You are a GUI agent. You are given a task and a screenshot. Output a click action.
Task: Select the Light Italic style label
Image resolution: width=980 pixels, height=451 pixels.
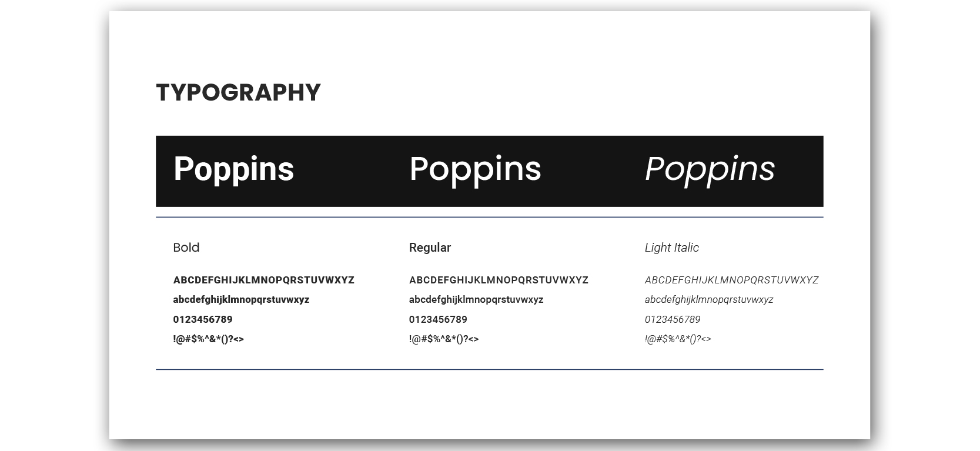point(671,248)
